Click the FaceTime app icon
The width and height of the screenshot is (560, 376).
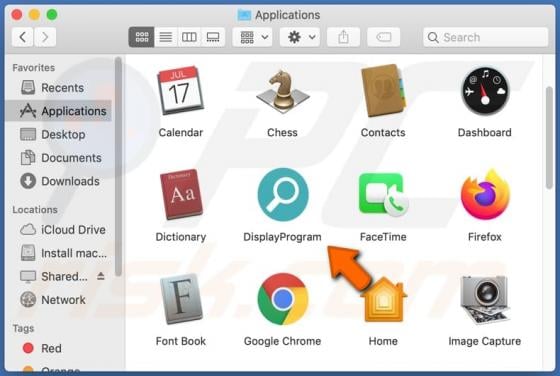click(x=383, y=195)
